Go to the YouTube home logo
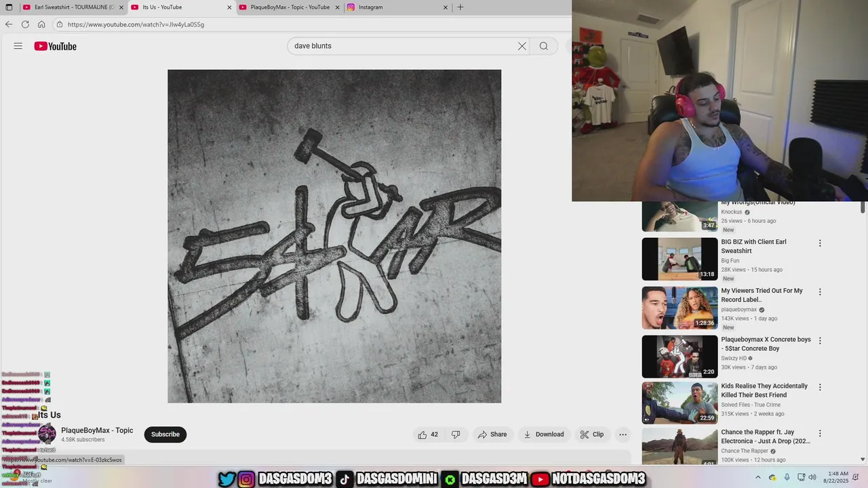The width and height of the screenshot is (868, 488). click(55, 46)
